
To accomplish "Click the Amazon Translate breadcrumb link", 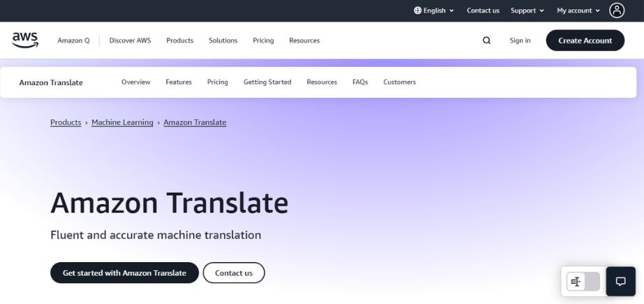I will click(195, 122).
